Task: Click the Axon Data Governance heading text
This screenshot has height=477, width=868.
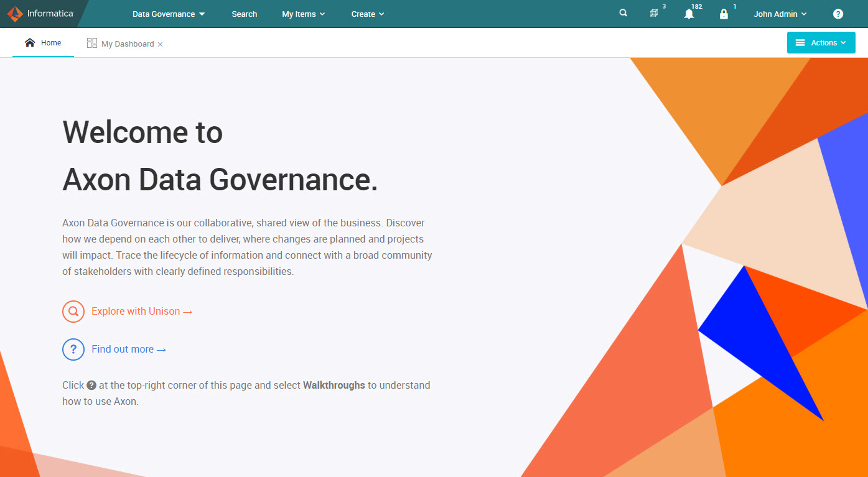Action: click(220, 180)
